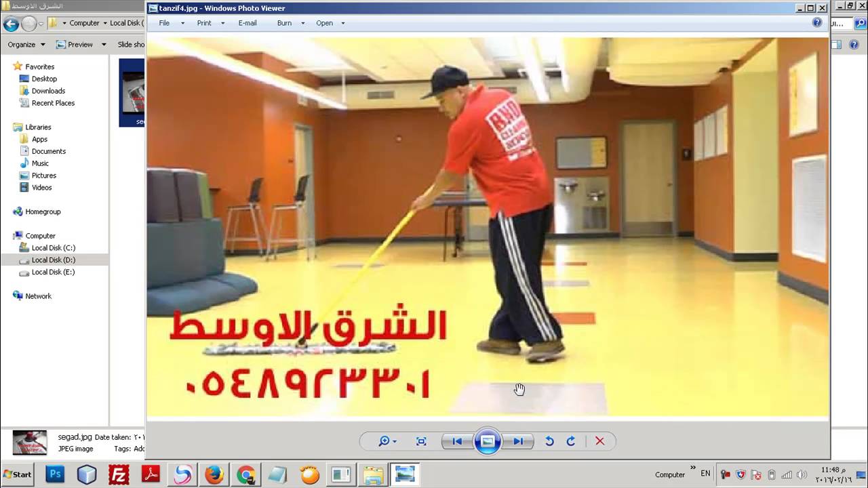The image size is (868, 488).
Task: Open the 3D cube app on taskbar
Action: [87, 474]
